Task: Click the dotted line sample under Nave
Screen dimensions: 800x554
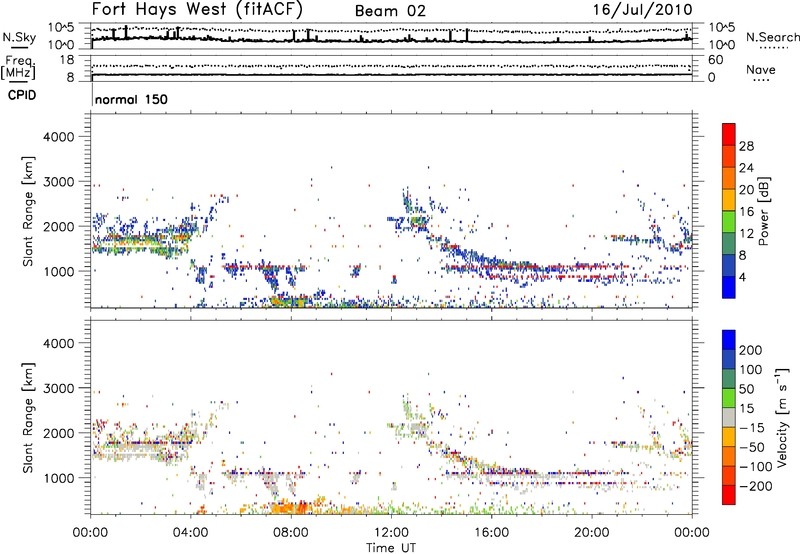Action: point(761,80)
